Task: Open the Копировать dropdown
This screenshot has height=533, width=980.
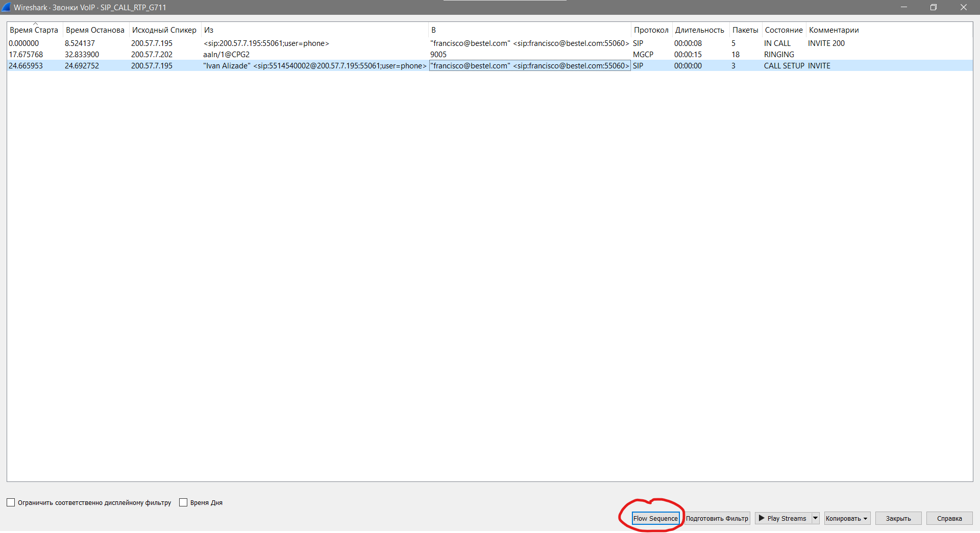Action: point(847,518)
